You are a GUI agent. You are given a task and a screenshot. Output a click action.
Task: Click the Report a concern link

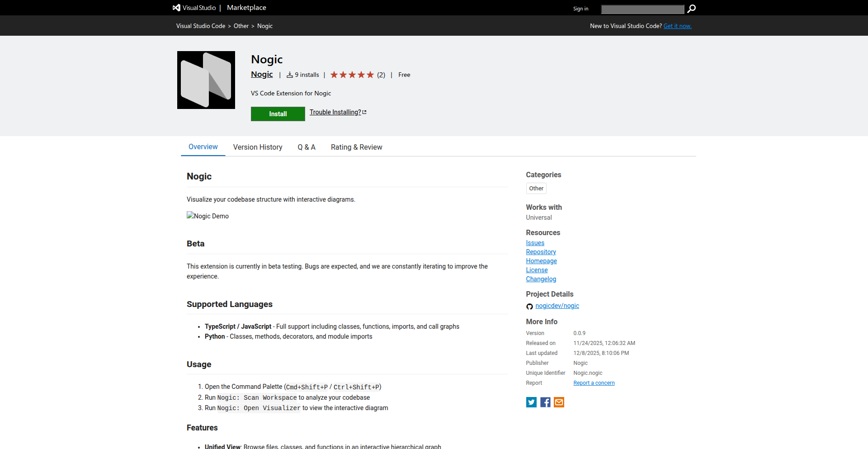coord(594,383)
